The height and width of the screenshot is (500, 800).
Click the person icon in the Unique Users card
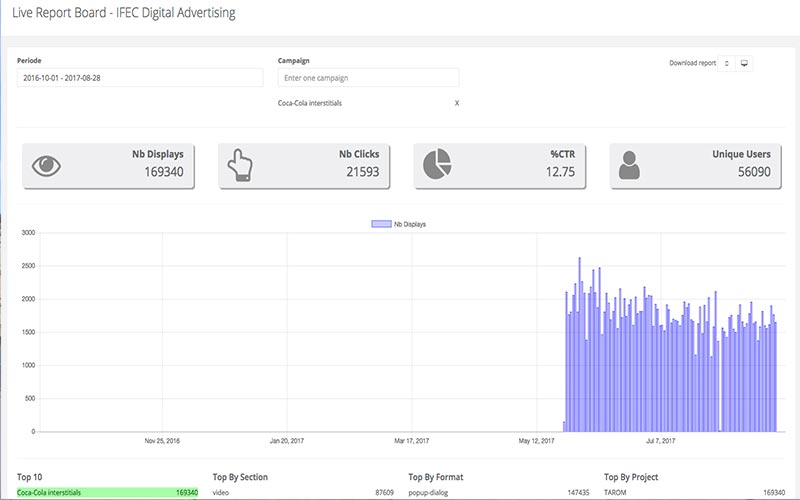[x=629, y=165]
